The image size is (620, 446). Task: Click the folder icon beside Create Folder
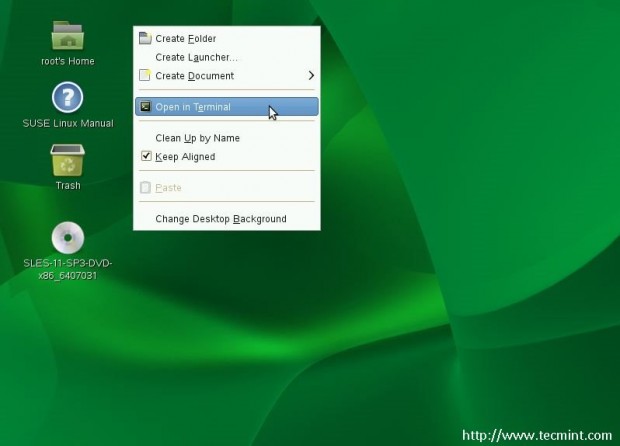pos(145,38)
